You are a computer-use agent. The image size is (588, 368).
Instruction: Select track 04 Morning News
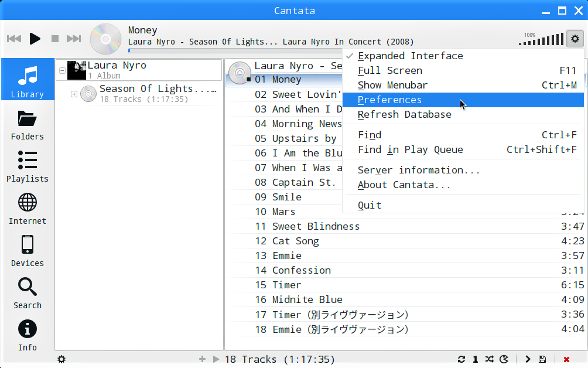(284, 124)
